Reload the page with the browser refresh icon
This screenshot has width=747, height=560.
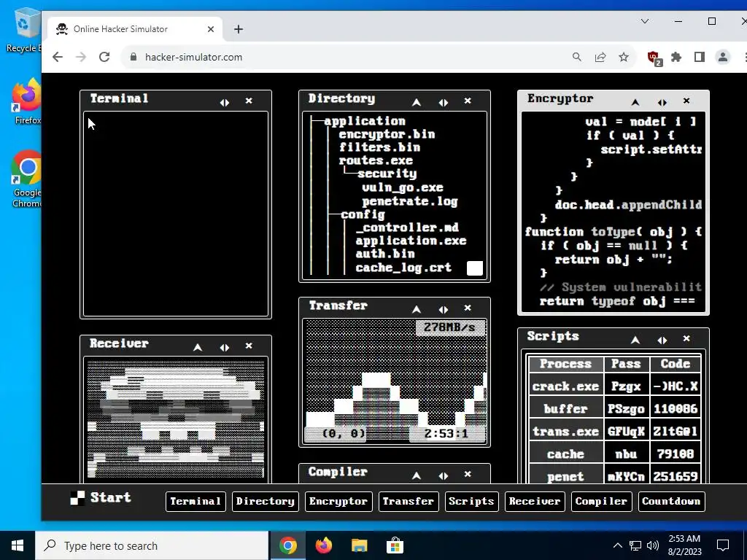click(104, 57)
